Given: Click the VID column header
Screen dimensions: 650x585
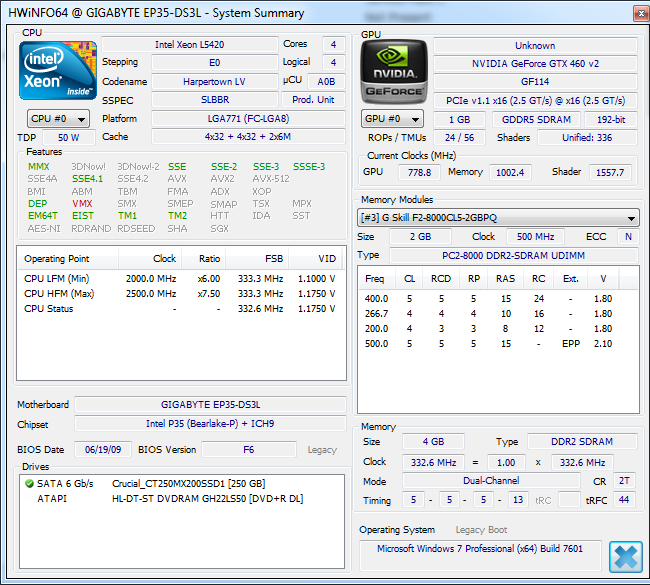Looking at the screenshot, I should coord(316,259).
